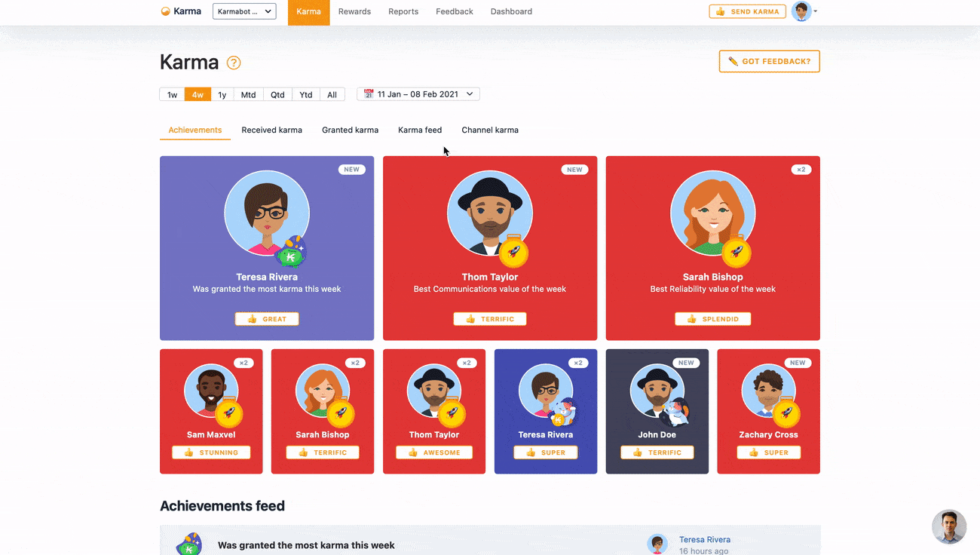Open Teresa Rivera link in achievements feed

pos(704,539)
